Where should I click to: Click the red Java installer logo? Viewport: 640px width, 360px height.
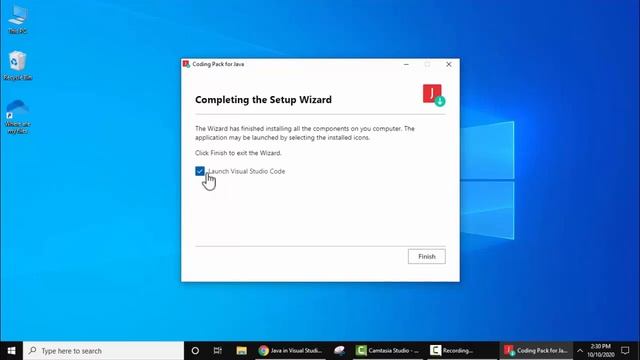tap(433, 95)
